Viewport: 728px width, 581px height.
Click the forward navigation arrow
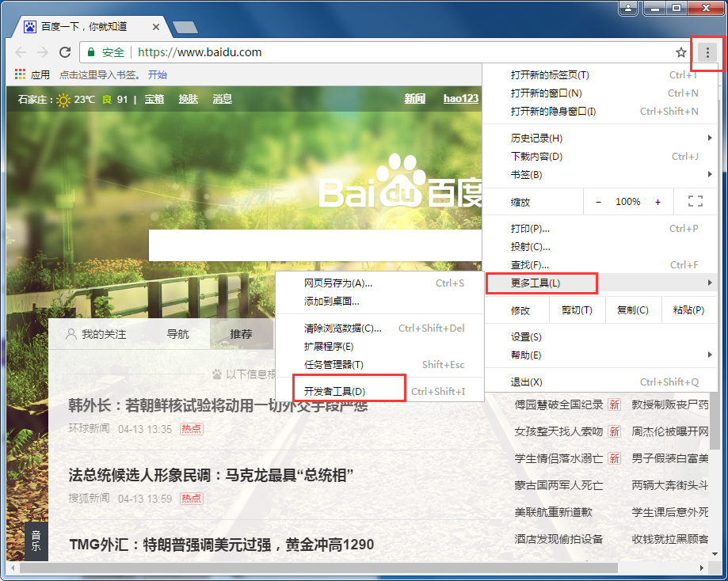pyautogui.click(x=44, y=52)
